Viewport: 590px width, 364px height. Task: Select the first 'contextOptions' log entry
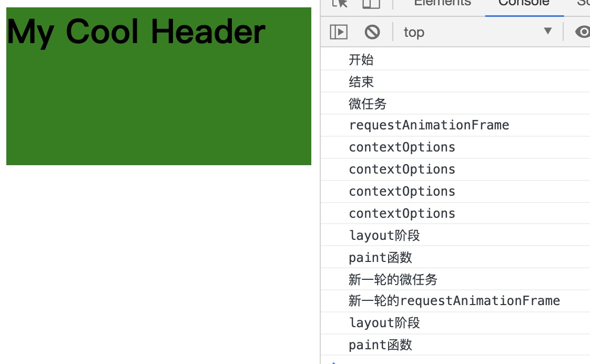[402, 147]
